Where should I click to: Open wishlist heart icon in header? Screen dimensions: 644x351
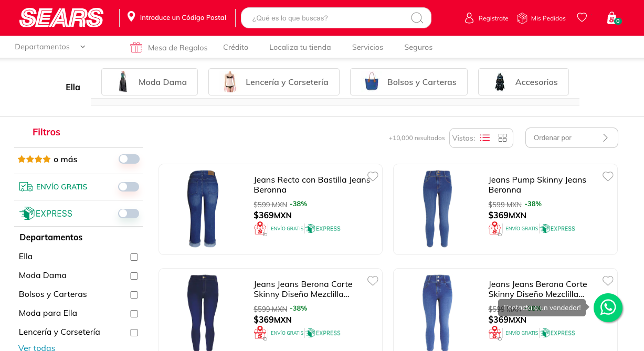pyautogui.click(x=582, y=17)
